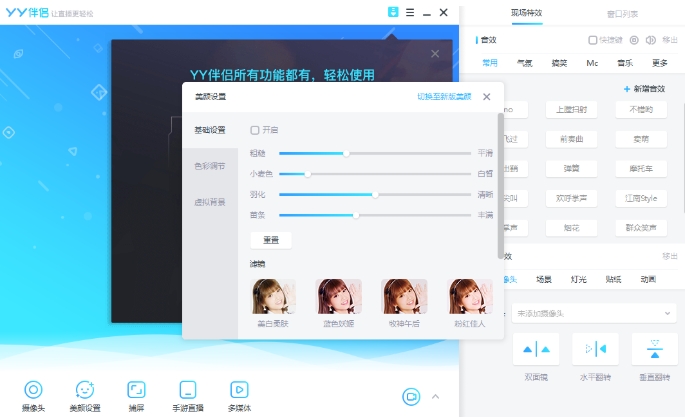Click 移出 in the lower effects section
685x417 pixels.
coord(670,256)
